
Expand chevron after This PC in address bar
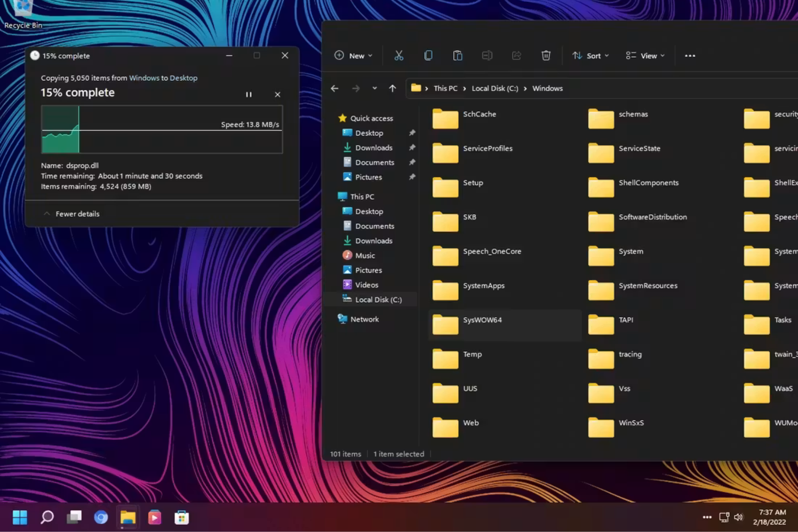(464, 89)
